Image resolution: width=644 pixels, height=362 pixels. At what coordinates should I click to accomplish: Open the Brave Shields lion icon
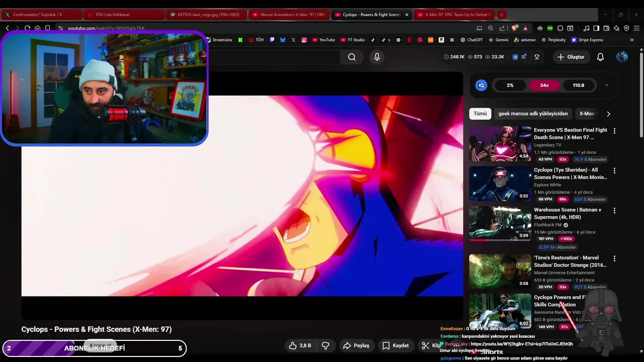coord(514,28)
